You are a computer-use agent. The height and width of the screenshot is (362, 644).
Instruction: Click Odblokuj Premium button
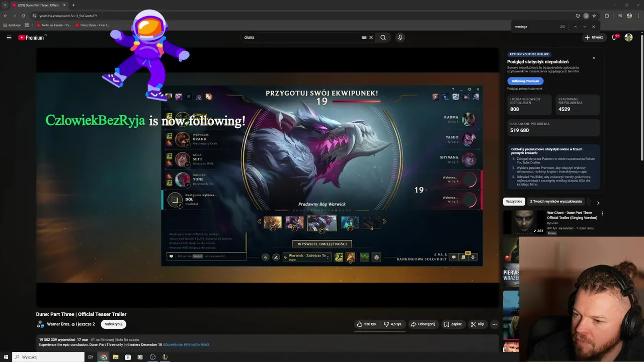pyautogui.click(x=525, y=81)
